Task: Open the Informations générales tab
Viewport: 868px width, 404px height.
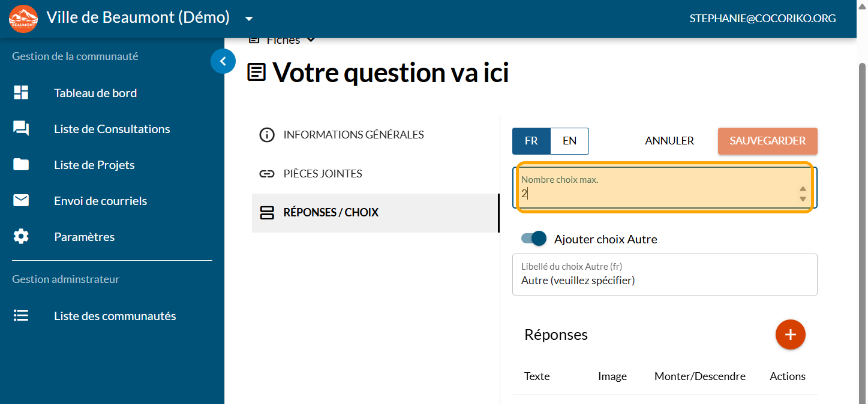Action: (x=353, y=135)
